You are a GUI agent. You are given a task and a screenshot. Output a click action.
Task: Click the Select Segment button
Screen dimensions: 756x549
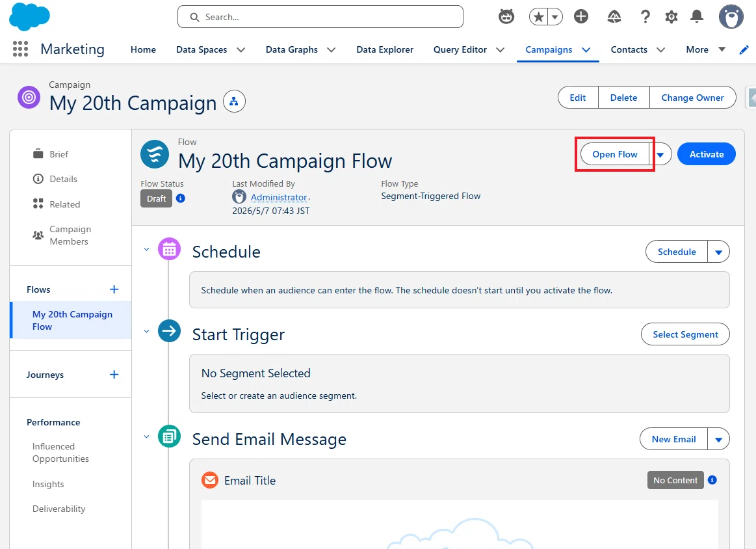point(685,334)
